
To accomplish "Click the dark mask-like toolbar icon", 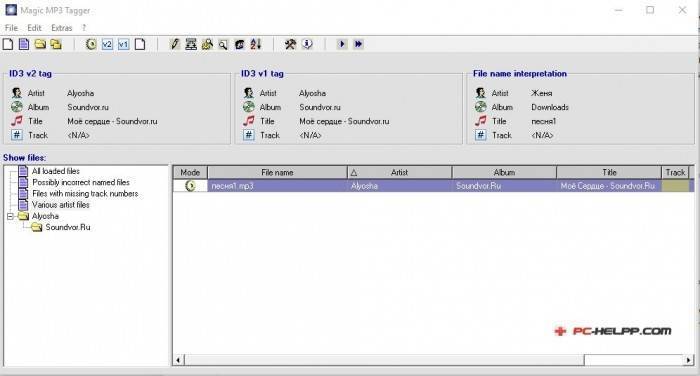I will pos(240,44).
